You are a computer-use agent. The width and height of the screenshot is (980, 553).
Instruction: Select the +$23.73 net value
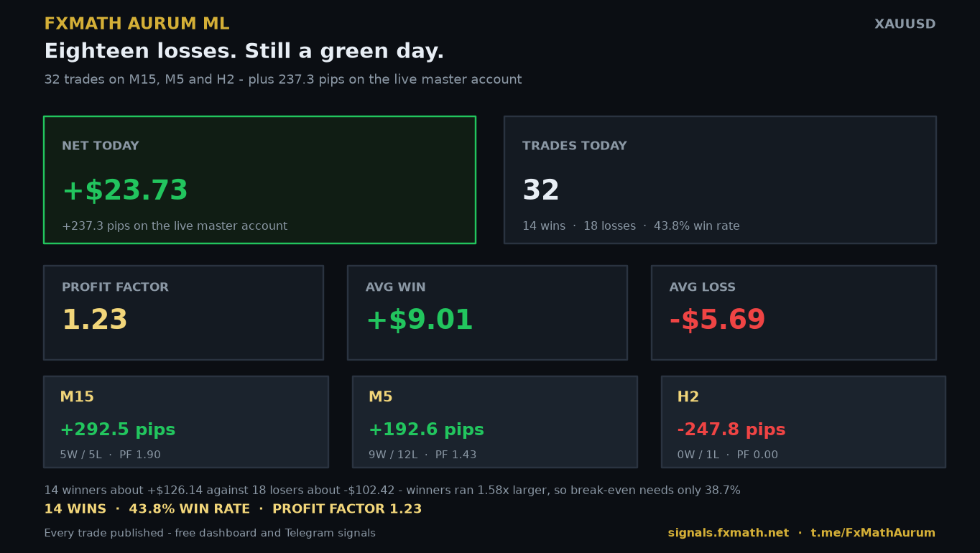(x=125, y=191)
